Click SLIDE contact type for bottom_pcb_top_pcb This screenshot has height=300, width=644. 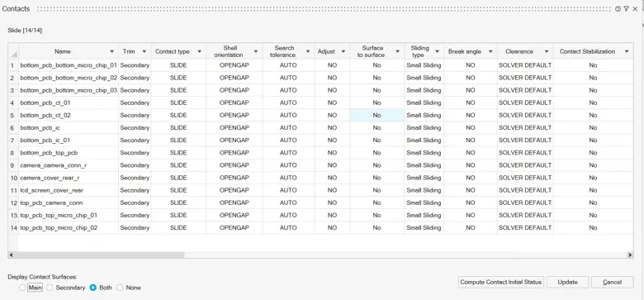tap(178, 153)
